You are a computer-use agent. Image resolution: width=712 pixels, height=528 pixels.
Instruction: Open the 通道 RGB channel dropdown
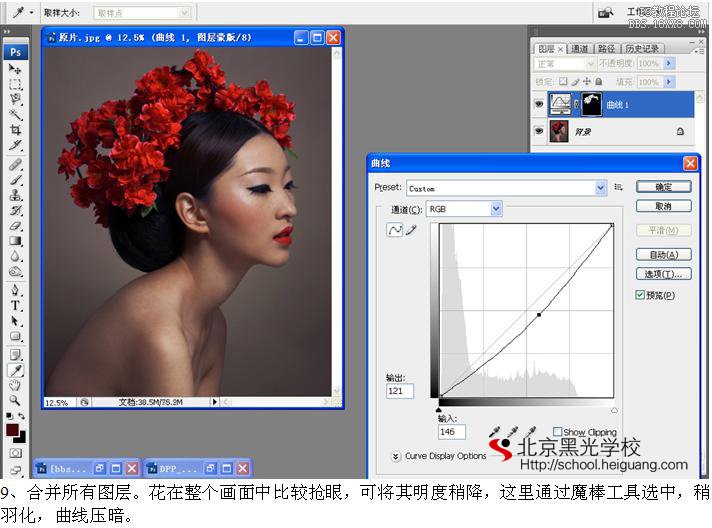pos(496,209)
